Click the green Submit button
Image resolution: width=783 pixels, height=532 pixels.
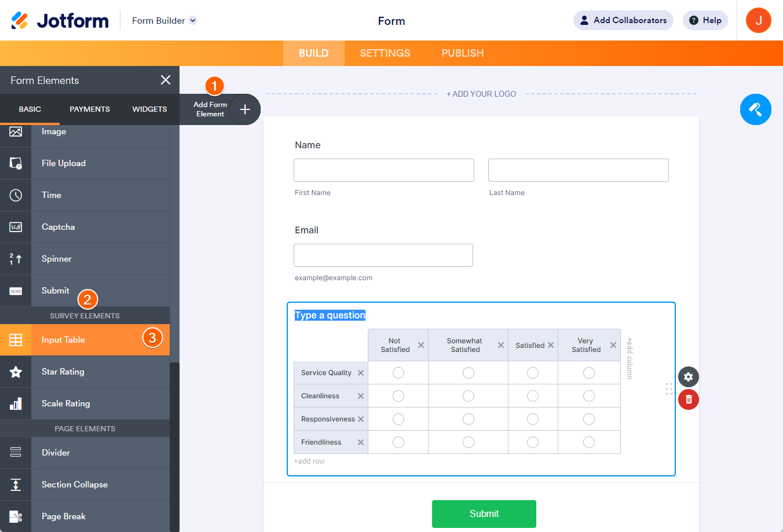[484, 514]
